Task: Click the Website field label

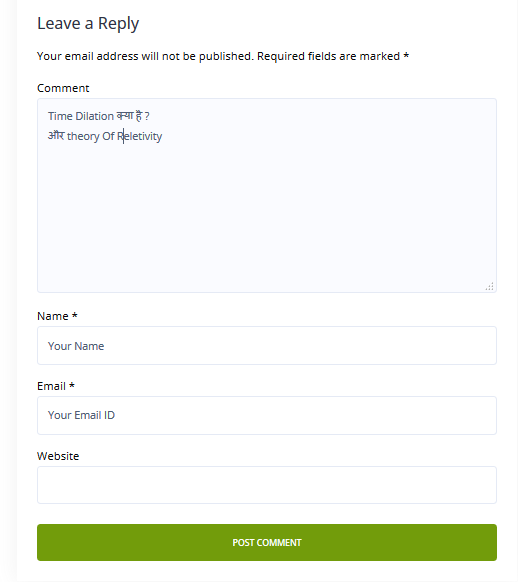Action: [x=58, y=456]
